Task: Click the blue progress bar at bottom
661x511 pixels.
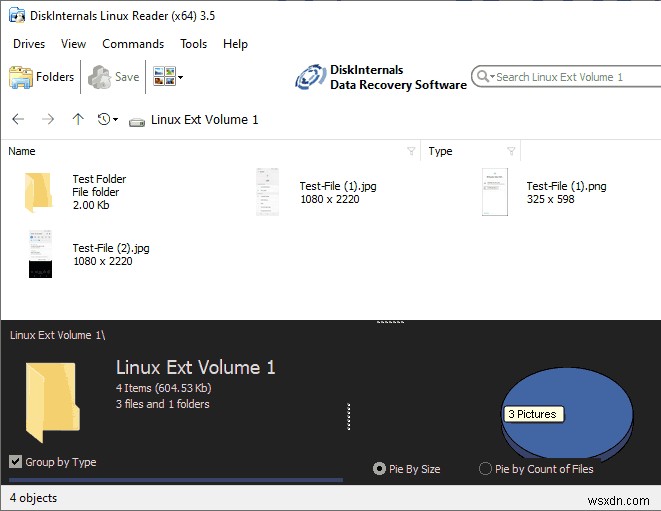Action: (x=176, y=480)
